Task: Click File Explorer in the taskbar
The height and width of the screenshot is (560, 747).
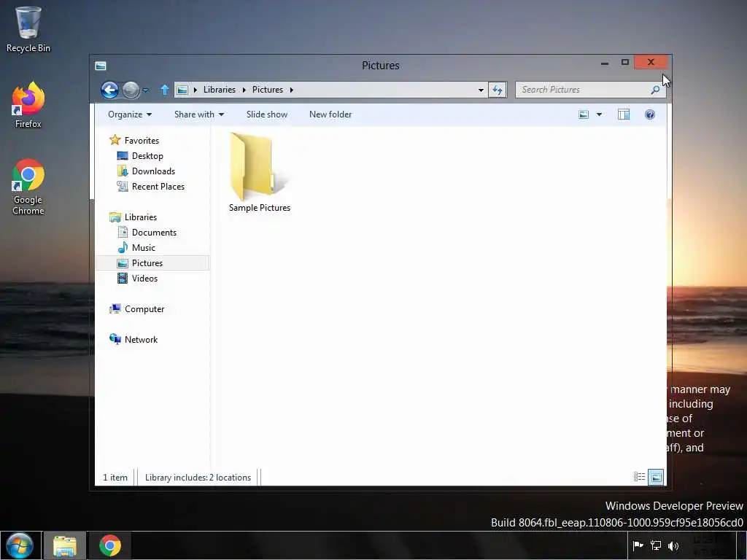Action: 65,545
